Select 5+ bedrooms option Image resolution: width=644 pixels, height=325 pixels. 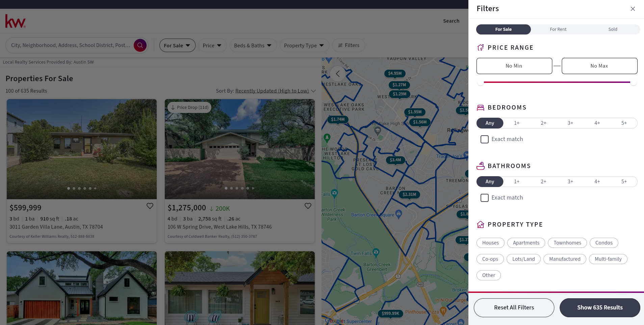[624, 123]
